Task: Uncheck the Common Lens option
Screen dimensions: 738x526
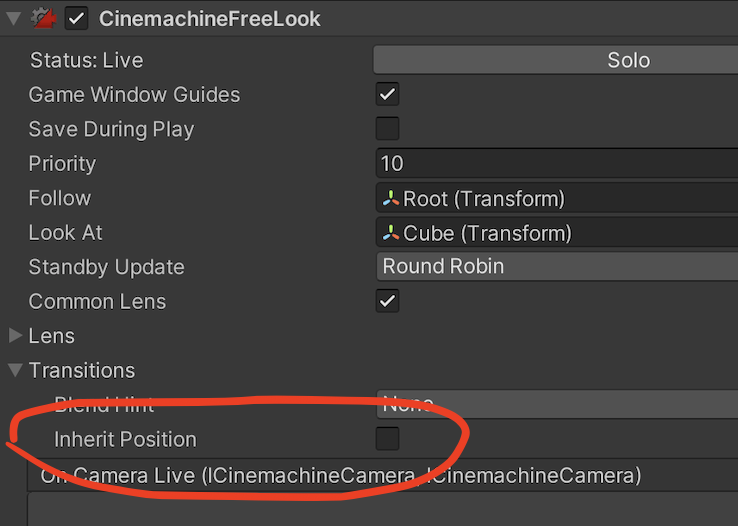Action: tap(387, 301)
